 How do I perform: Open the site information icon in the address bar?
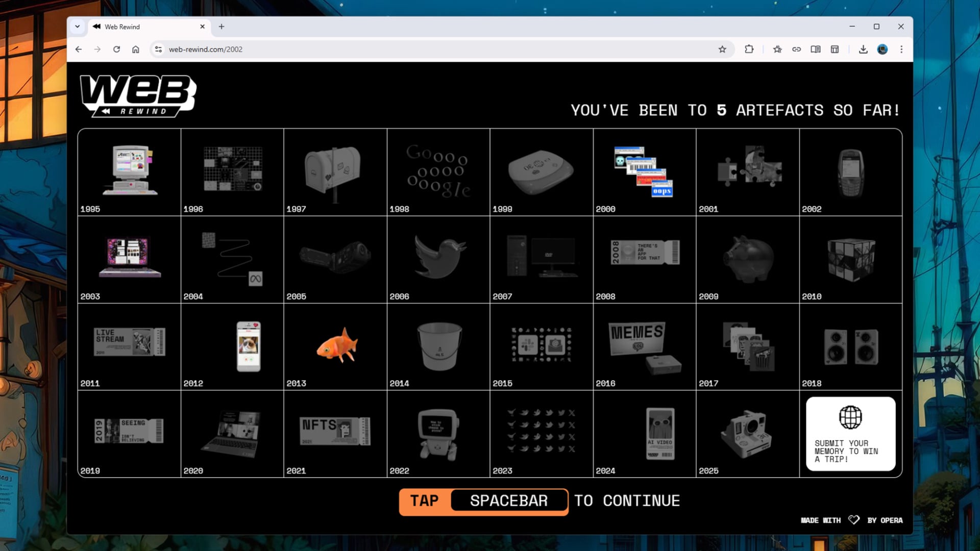click(158, 49)
